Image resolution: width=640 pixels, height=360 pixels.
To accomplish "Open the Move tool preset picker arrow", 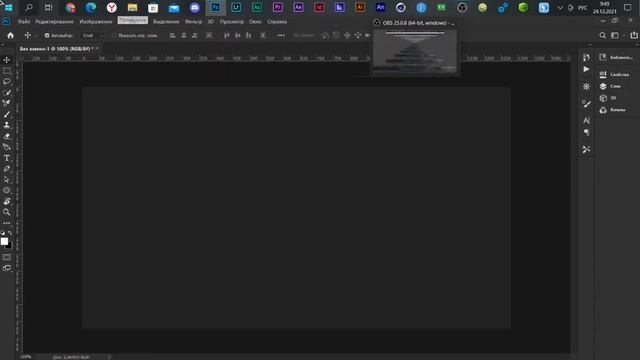I will (36, 36).
